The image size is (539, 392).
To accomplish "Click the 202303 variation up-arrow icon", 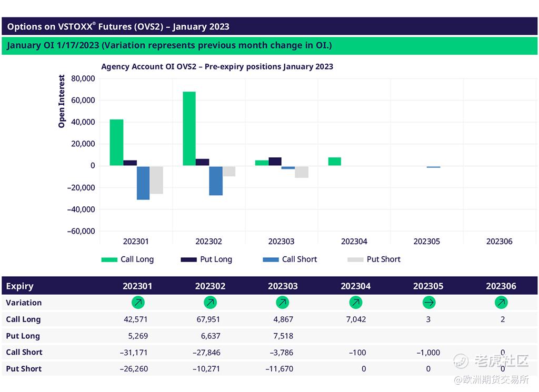I will point(283,303).
